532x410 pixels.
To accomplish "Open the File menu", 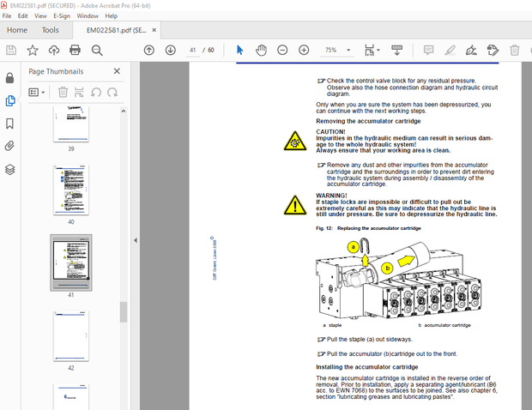I will tap(7, 16).
